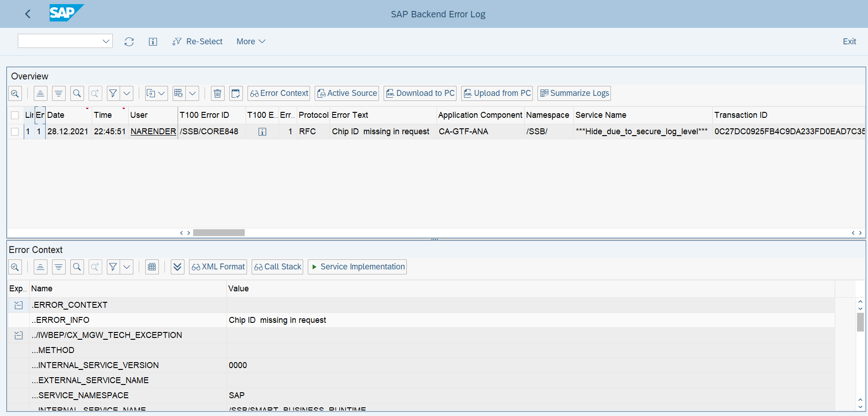Select the Find icon in Overview toolbar
Screen dimensions: 868x416
click(77, 93)
